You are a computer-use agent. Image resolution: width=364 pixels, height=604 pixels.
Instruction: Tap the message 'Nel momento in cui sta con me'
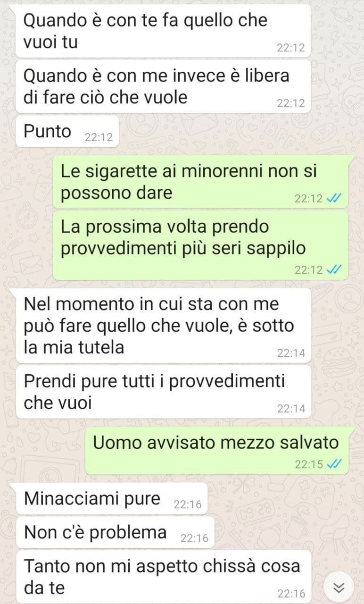click(x=164, y=326)
